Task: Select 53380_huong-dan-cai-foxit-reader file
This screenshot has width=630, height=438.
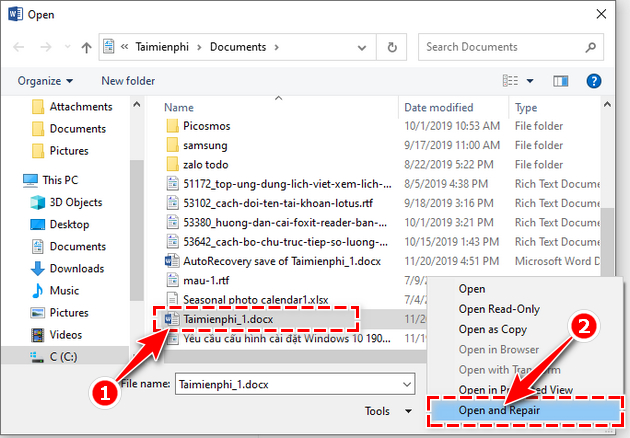Action: click(285, 223)
